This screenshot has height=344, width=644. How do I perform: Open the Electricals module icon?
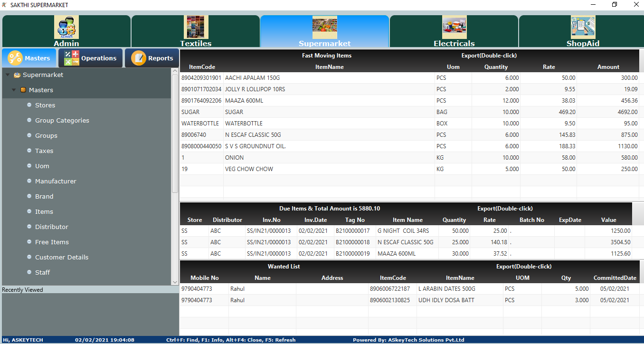tap(454, 28)
